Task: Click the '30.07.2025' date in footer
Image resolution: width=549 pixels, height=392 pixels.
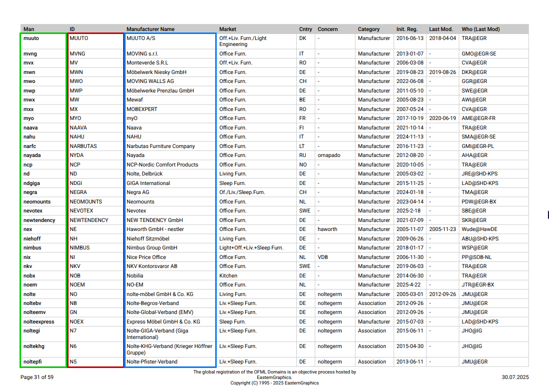Action: [x=515, y=377]
